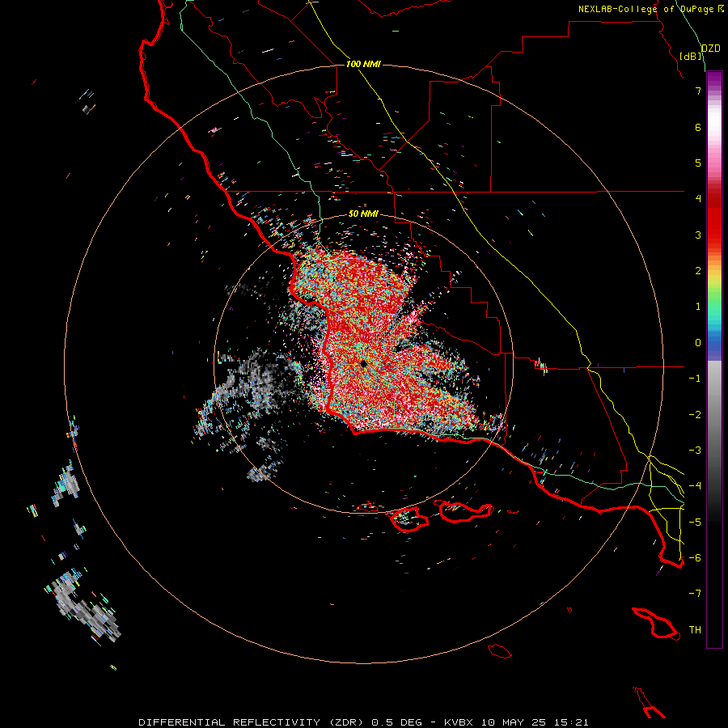Screen dimensions: 728x728
Task: Click the 100 NMI range ring label
Action: point(363,64)
